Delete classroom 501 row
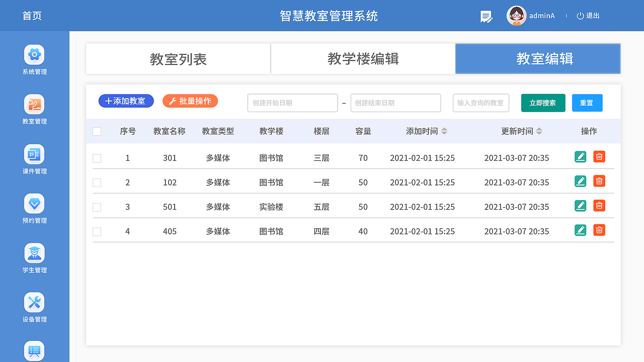 pyautogui.click(x=599, y=205)
